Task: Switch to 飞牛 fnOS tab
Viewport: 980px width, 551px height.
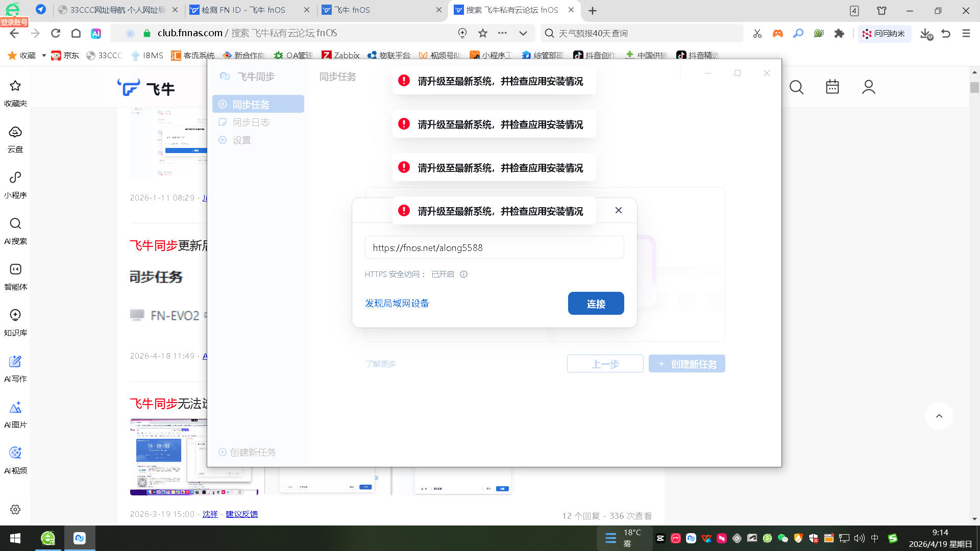Action: [x=381, y=10]
